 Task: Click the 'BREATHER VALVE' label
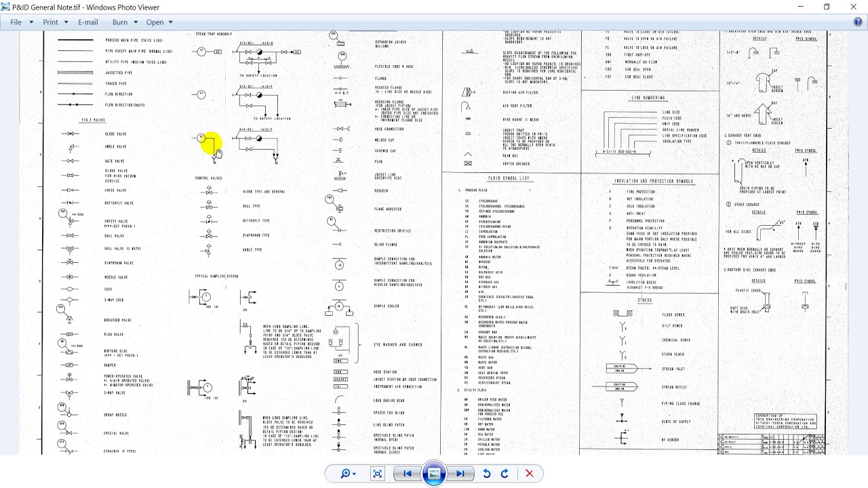click(x=117, y=320)
